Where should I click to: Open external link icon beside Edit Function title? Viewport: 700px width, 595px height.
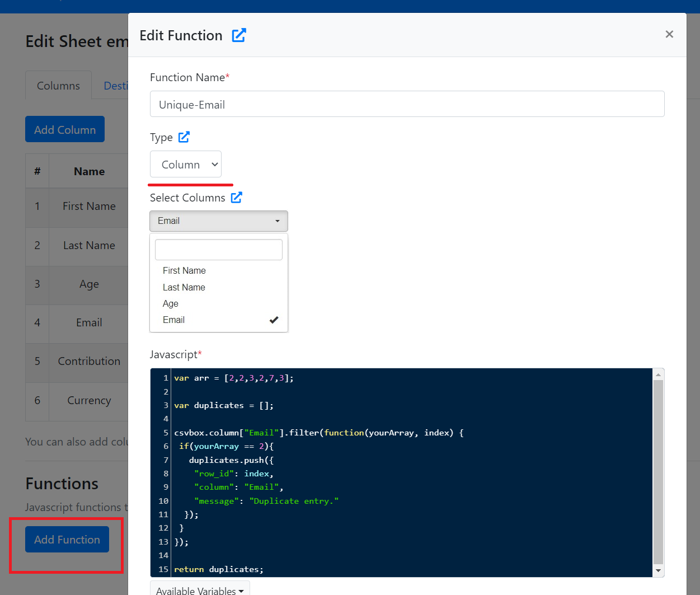(x=239, y=35)
